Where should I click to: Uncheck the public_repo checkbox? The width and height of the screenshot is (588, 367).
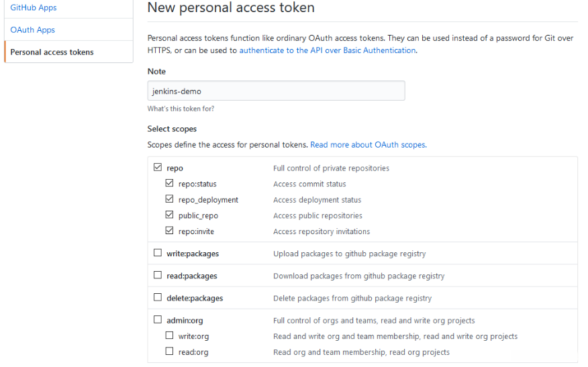pos(170,215)
